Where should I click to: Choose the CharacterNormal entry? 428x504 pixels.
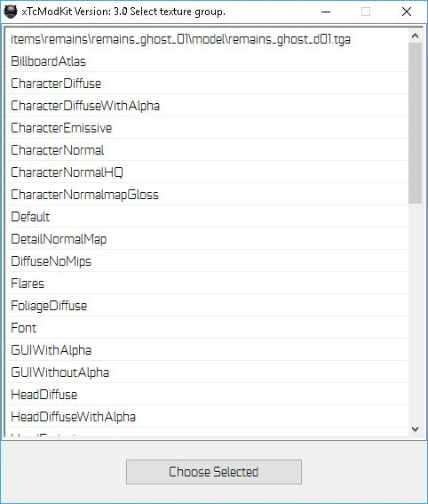[207, 150]
